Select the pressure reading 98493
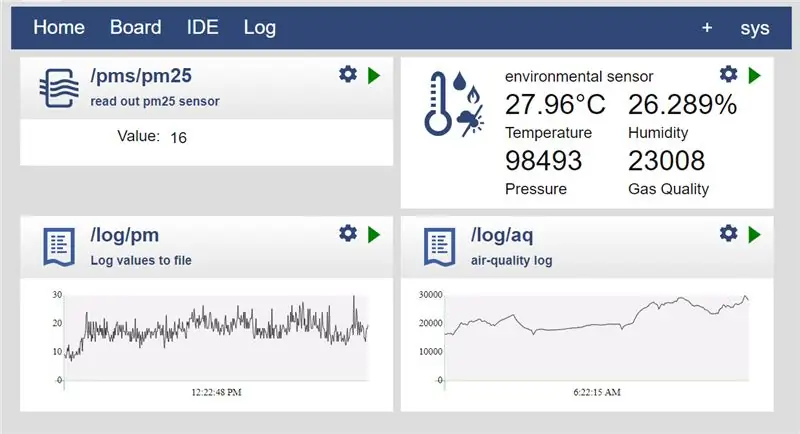Image resolution: width=800 pixels, height=434 pixels. coord(543,161)
